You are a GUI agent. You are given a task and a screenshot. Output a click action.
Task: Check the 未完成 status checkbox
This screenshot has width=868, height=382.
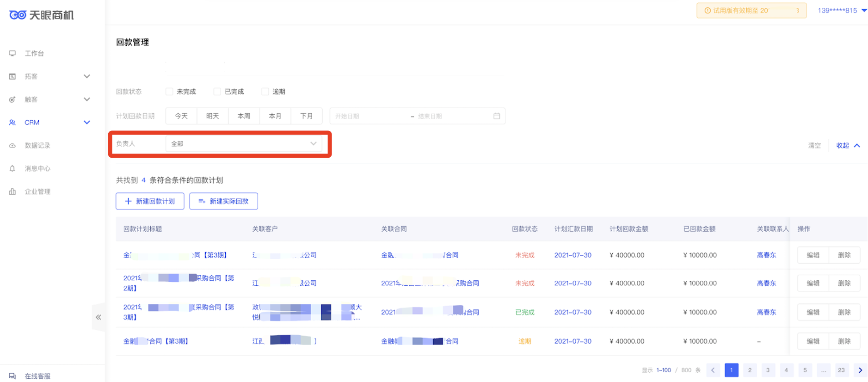[169, 92]
